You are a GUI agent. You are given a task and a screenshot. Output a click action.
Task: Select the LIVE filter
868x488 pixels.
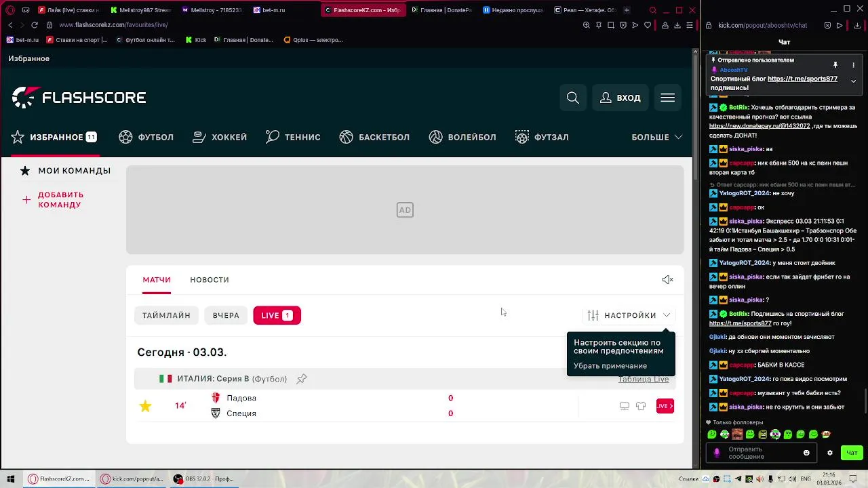(x=277, y=315)
